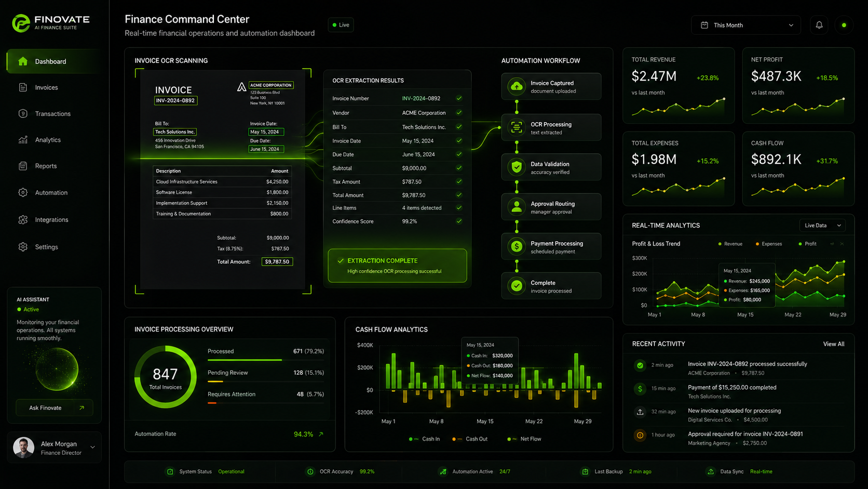Click the System Status icon in footer

(x=170, y=471)
